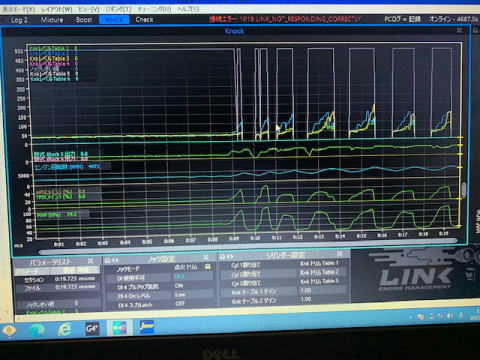Open Cyl 3 Knk trim Table 3 dropdown
This screenshot has width=480, height=360.
coord(321,281)
